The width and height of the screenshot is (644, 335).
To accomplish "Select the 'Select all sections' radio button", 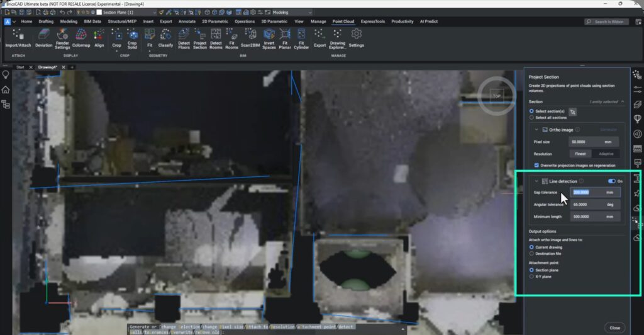I will [531, 118].
